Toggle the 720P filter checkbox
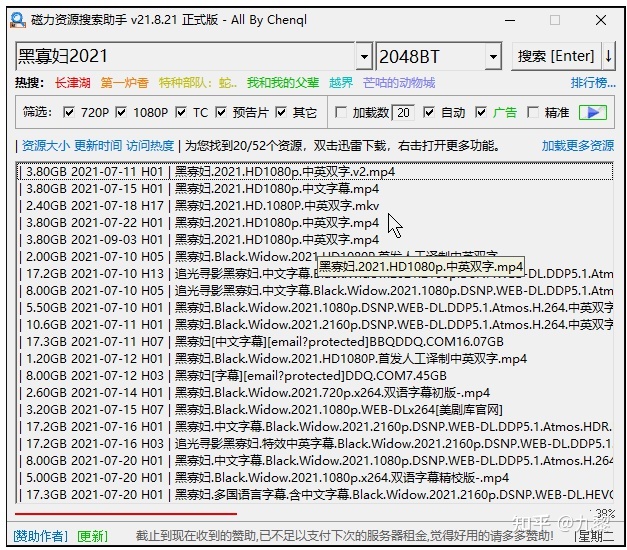627x550 pixels. [x=69, y=112]
